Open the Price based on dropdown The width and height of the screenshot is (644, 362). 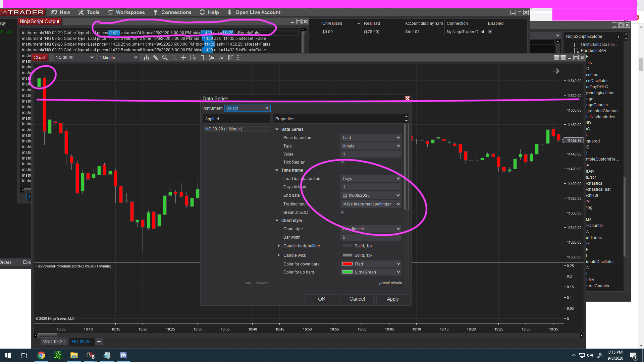(x=371, y=138)
